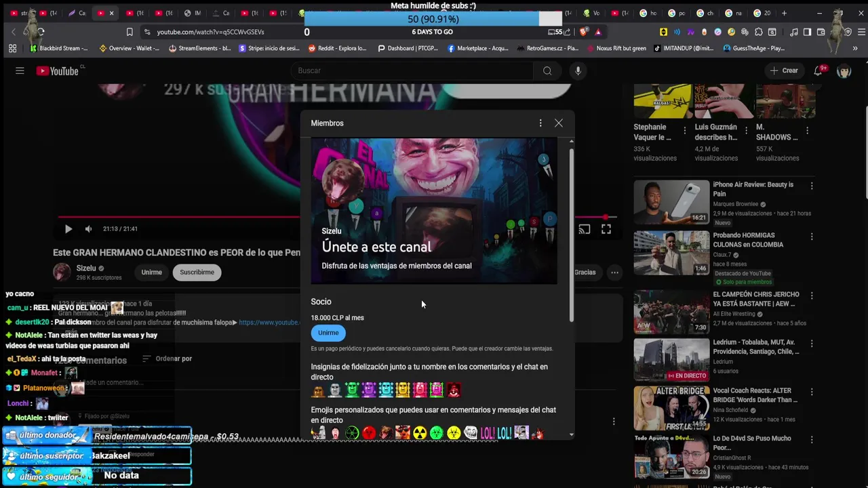Open Ledrium Tobalaba live thumbnail

pyautogui.click(x=671, y=359)
